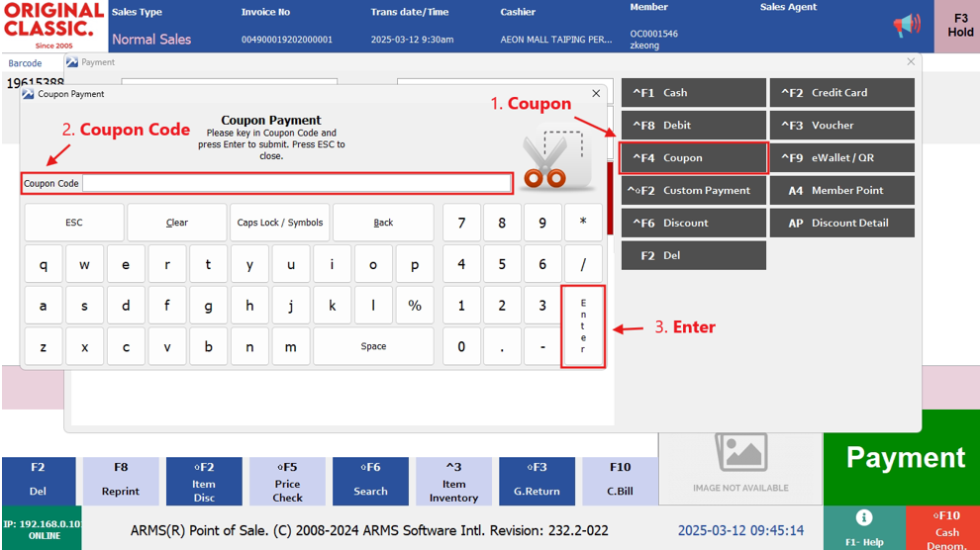
Task: Toggle Caps Lock / Symbols key
Action: pos(280,223)
